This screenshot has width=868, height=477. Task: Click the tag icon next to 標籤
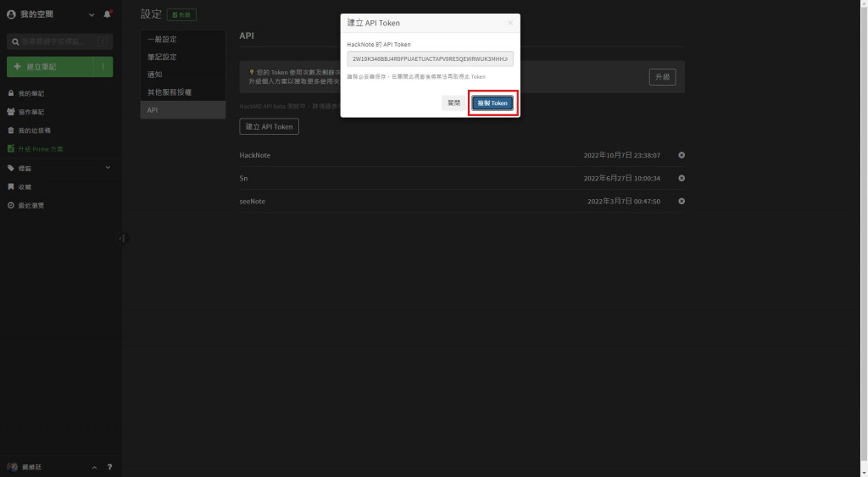[10, 169]
